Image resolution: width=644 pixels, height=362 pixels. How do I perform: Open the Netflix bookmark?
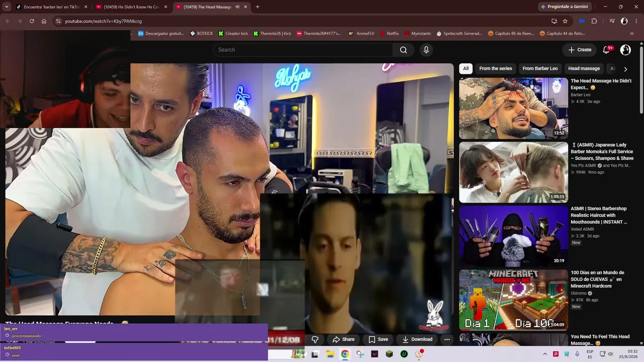point(389,34)
